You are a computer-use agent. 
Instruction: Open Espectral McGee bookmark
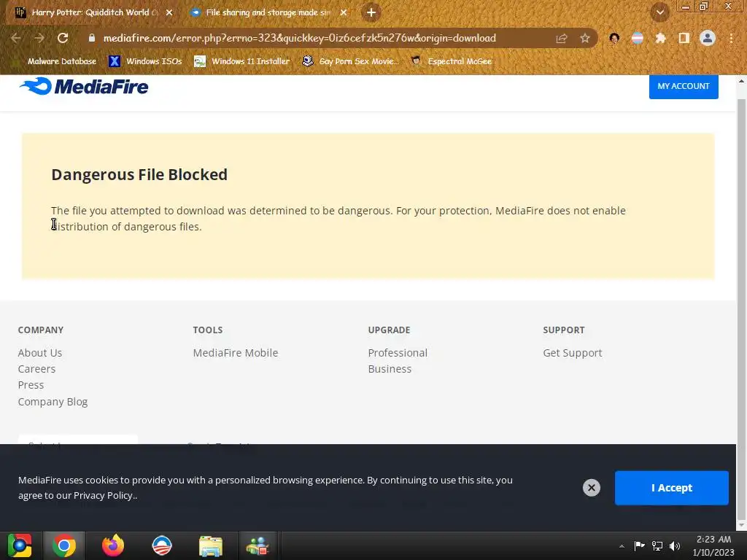point(452,61)
